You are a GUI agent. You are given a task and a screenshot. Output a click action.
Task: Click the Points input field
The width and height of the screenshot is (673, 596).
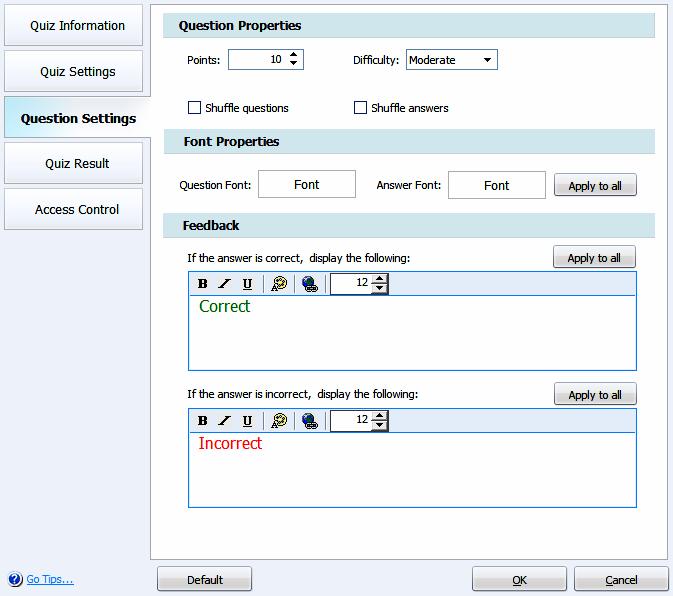tap(258, 59)
